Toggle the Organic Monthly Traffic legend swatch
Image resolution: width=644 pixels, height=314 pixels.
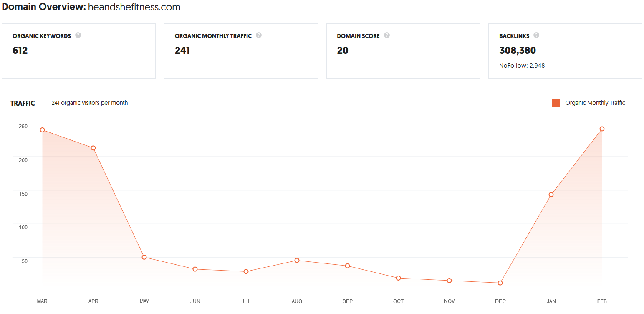(x=556, y=103)
